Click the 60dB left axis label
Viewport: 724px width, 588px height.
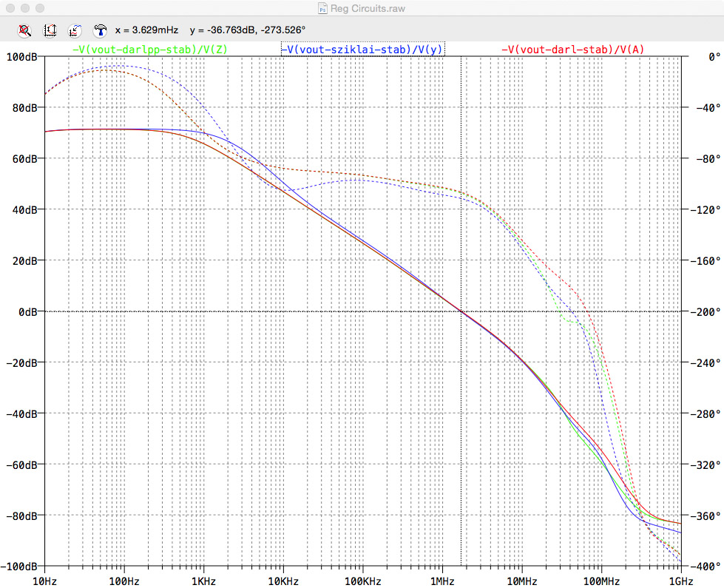coord(25,159)
